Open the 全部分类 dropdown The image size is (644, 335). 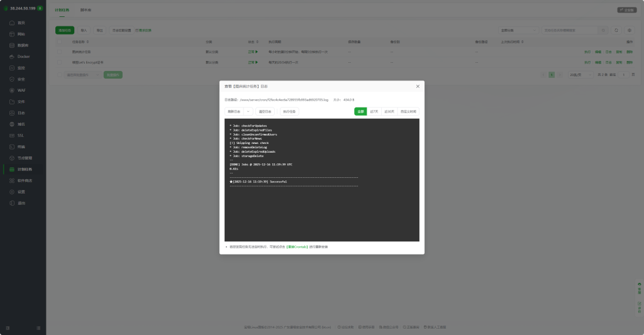(x=518, y=30)
